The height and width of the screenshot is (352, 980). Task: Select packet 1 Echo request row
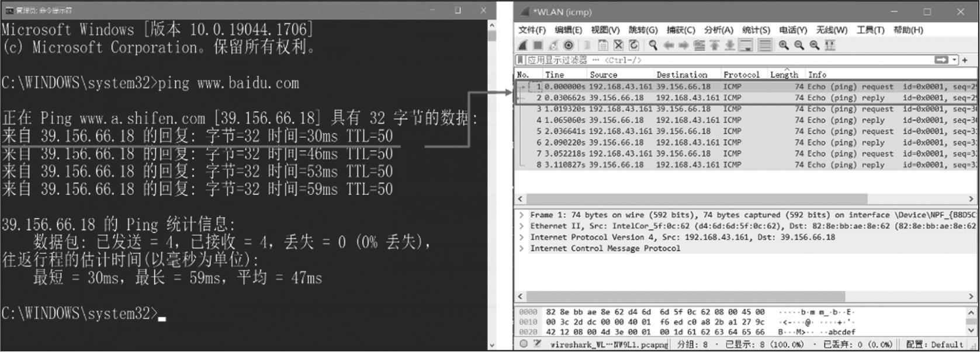pyautogui.click(x=746, y=86)
